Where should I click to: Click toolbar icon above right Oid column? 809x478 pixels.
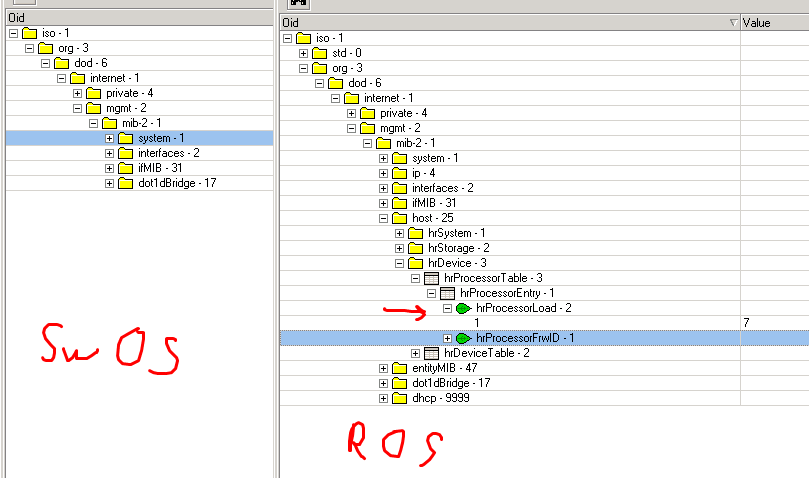(298, 4)
